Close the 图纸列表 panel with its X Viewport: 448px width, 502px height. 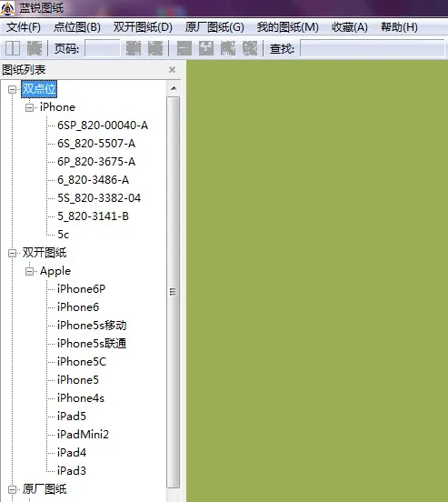(x=172, y=69)
